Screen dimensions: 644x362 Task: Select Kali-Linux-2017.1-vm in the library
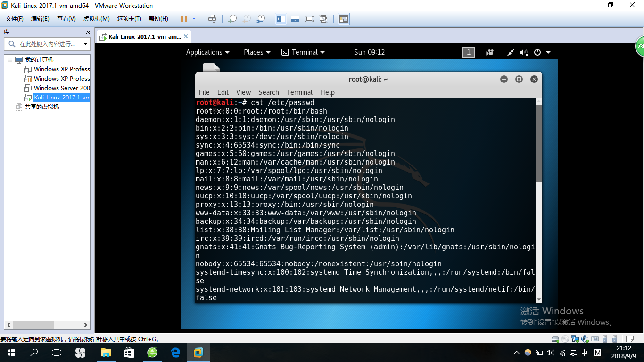(57, 98)
